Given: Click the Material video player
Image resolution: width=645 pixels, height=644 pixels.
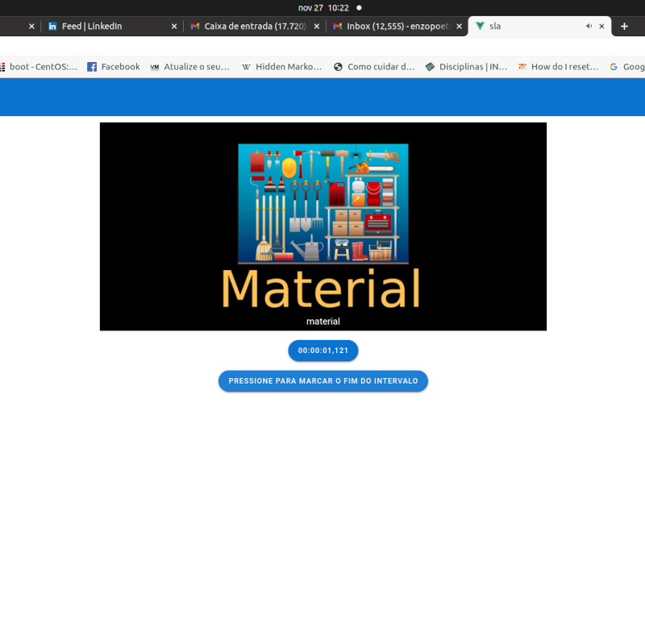Looking at the screenshot, I should (322, 226).
